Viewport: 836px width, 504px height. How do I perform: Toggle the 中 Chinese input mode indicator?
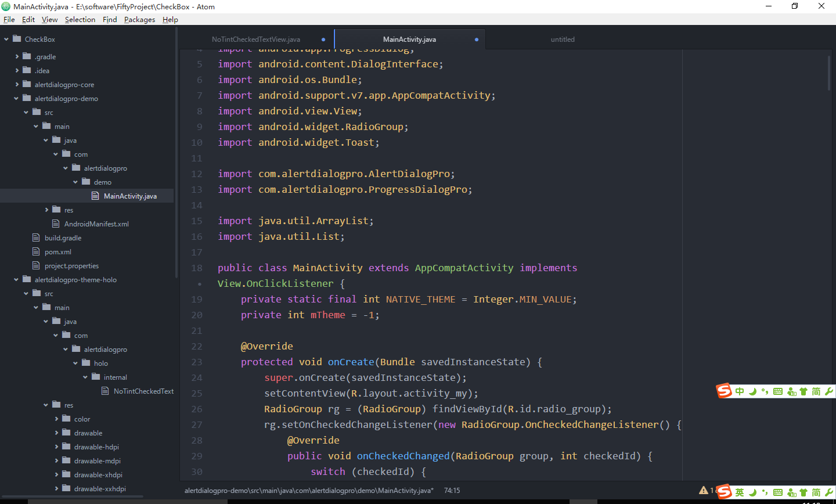740,391
